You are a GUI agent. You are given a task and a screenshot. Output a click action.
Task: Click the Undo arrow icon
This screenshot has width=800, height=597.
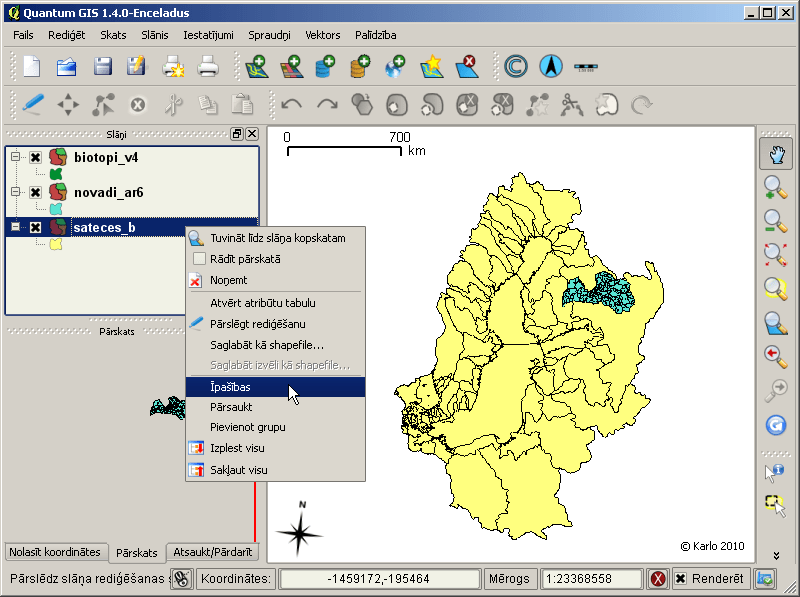292,105
